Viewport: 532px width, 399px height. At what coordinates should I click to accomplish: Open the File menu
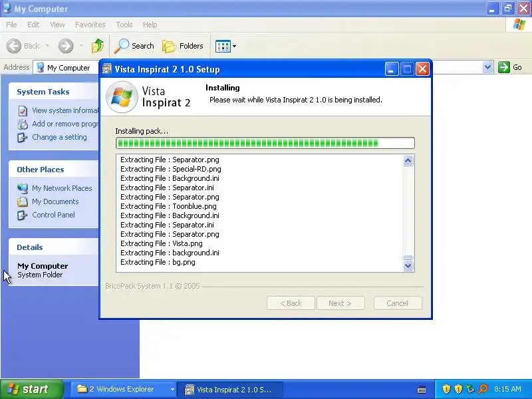[x=11, y=25]
